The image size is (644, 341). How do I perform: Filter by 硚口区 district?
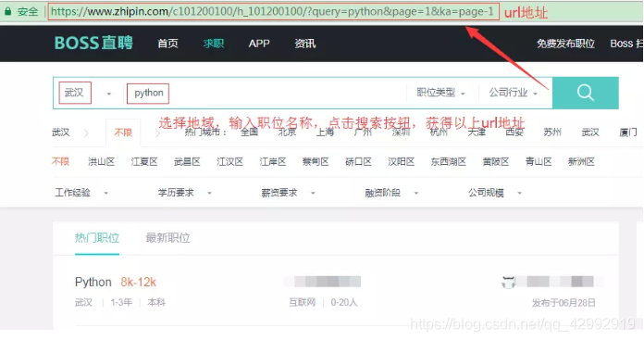[x=358, y=161]
